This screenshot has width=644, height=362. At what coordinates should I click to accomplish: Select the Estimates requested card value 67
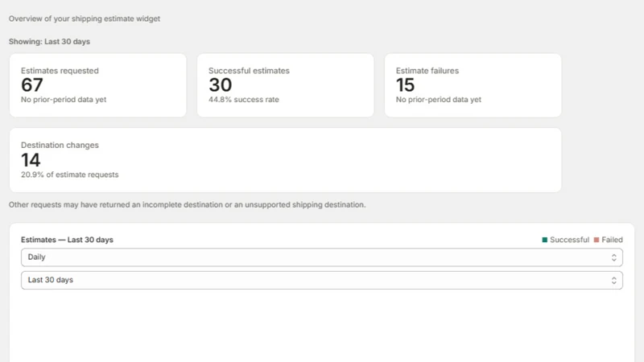(32, 85)
